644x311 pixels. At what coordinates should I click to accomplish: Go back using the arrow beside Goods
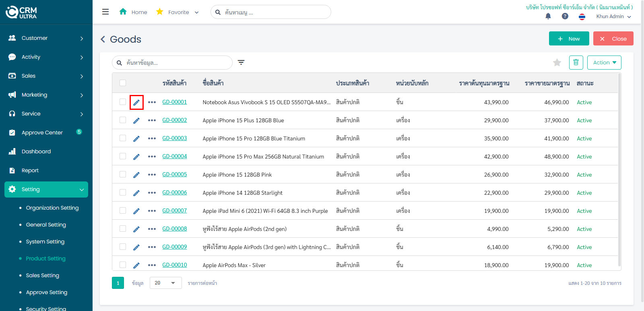pos(103,39)
